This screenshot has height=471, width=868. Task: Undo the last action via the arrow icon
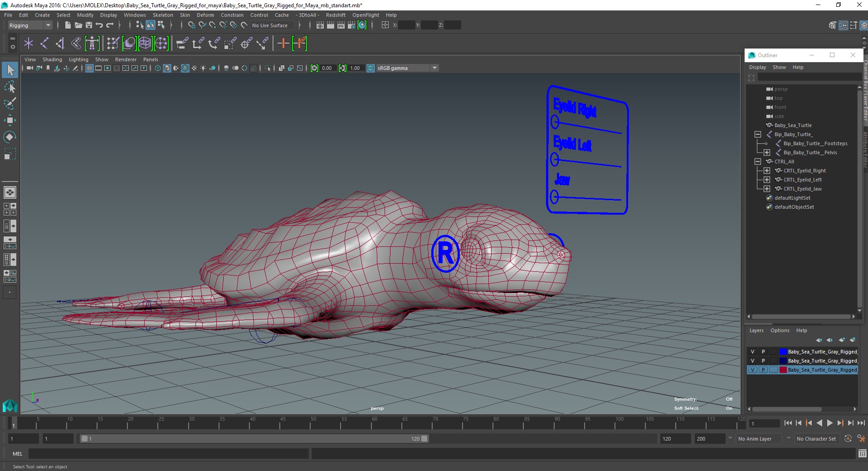coord(99,25)
